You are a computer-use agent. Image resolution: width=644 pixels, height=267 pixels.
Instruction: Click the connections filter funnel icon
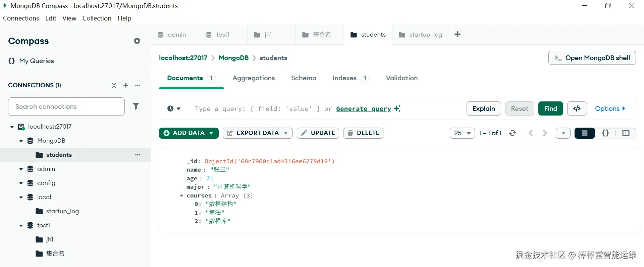click(136, 106)
